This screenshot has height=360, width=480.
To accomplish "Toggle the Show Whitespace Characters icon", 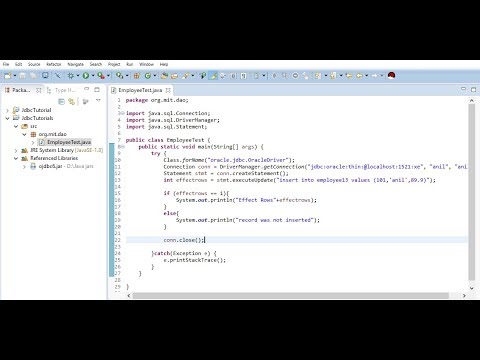I will 244,76.
